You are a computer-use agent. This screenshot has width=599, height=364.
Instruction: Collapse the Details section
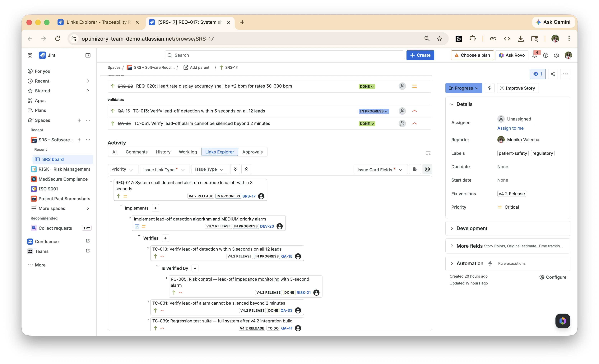(452, 104)
